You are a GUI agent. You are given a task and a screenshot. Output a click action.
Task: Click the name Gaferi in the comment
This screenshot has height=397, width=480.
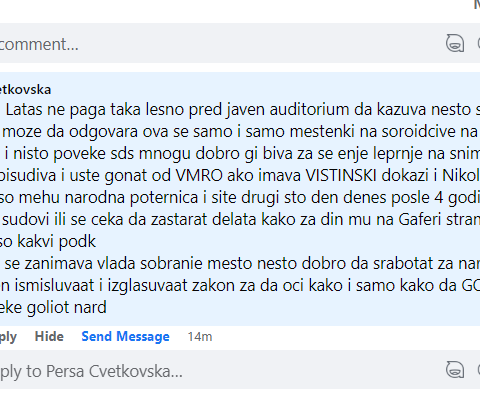point(420,219)
